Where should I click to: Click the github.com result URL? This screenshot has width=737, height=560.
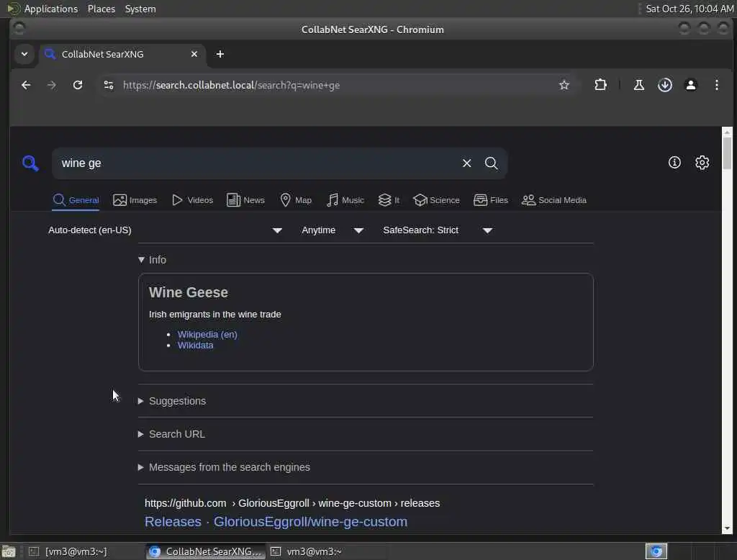point(292,503)
